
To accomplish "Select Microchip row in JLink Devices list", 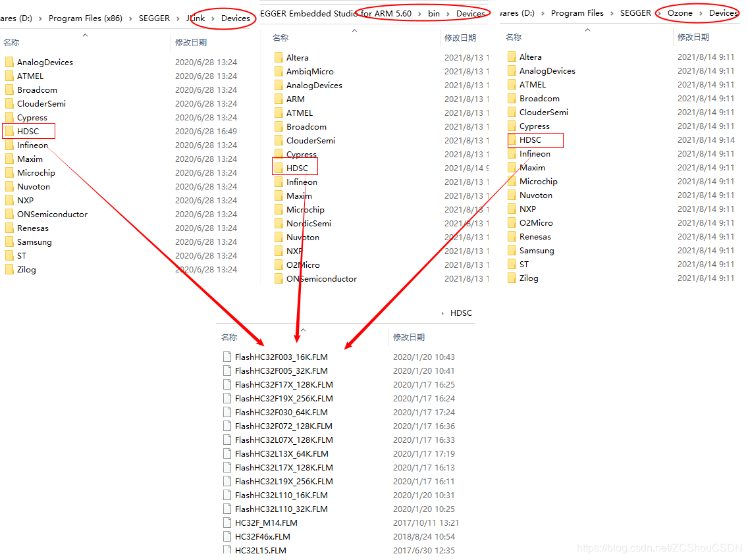I will point(121,172).
